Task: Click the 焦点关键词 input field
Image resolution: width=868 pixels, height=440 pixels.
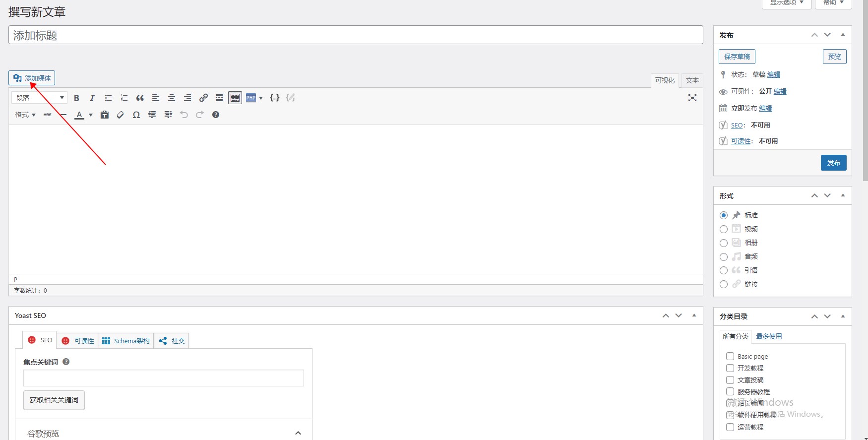Action: tap(164, 378)
